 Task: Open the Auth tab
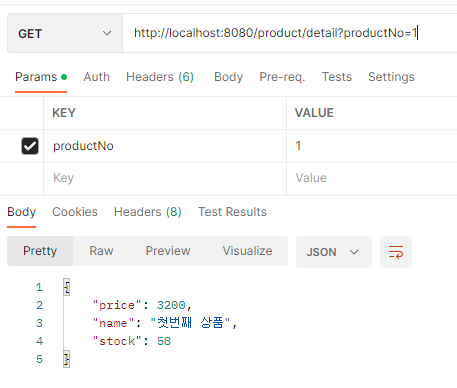[x=97, y=77]
